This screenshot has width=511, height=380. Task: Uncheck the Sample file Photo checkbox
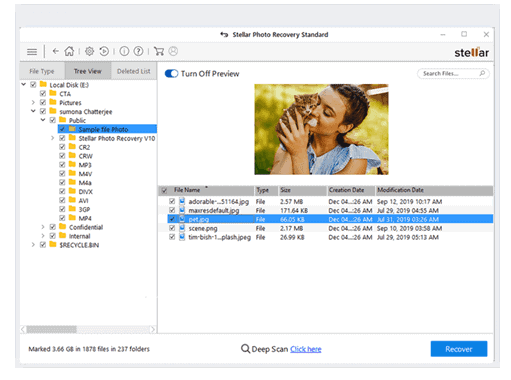tap(62, 129)
